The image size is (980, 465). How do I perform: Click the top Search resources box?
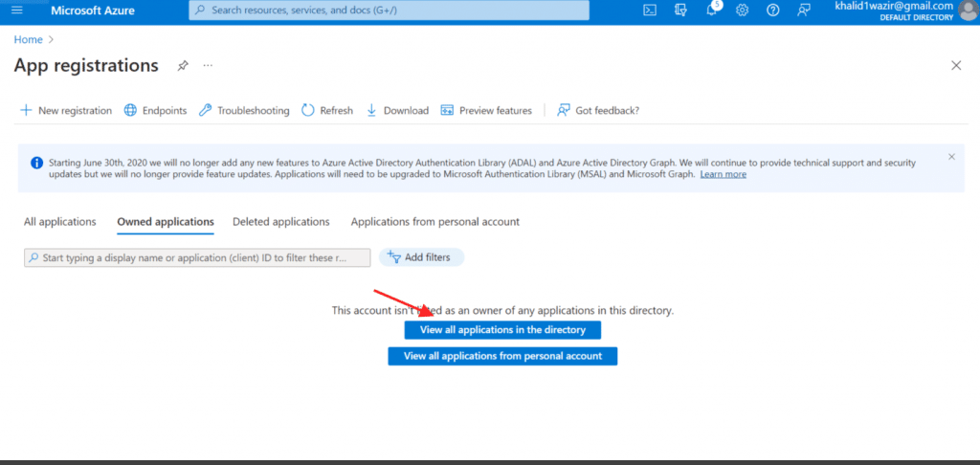tap(389, 10)
